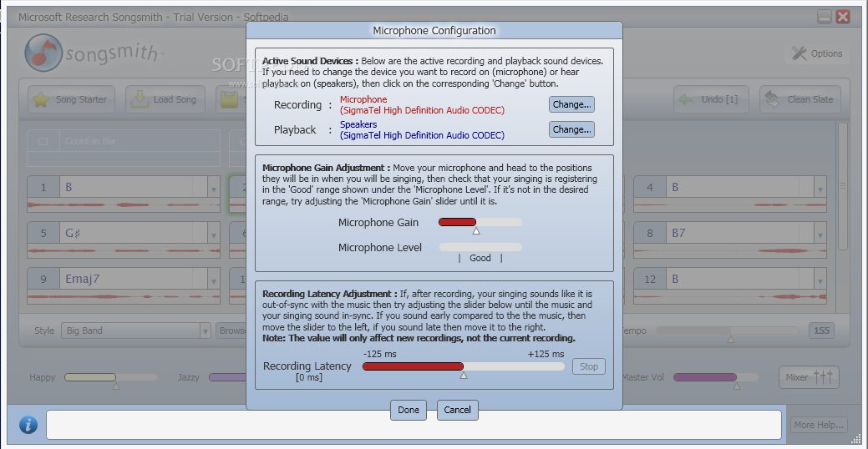This screenshot has width=868, height=449.
Task: Select the G♯ chord in bar 5
Action: point(73,234)
